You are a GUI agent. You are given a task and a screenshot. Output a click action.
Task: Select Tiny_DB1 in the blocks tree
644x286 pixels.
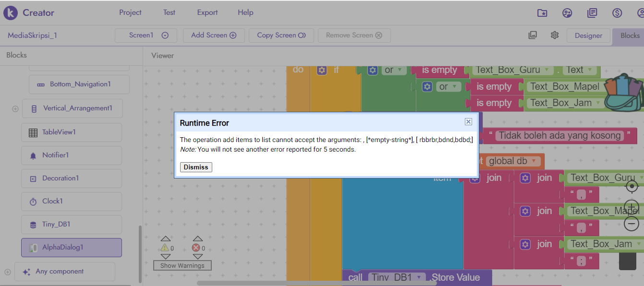[x=72, y=225]
